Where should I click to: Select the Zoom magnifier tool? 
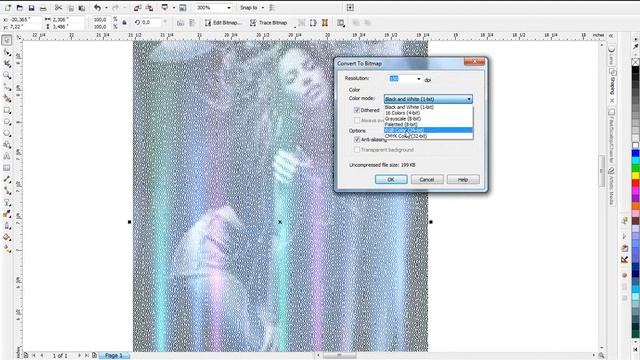pyautogui.click(x=7, y=75)
